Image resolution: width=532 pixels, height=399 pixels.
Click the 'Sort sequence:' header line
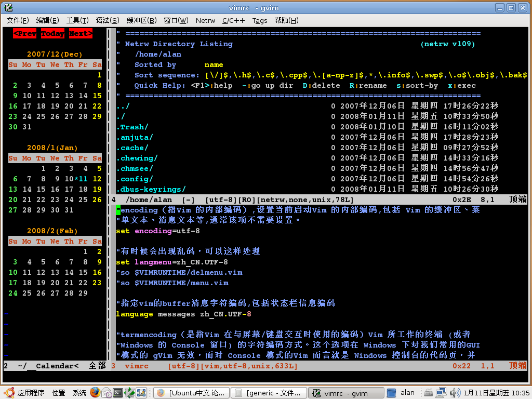322,75
